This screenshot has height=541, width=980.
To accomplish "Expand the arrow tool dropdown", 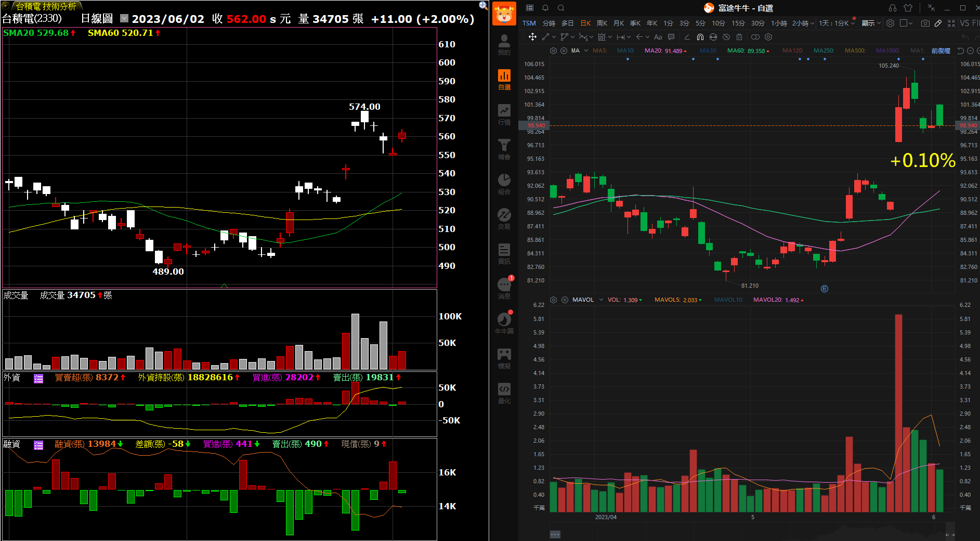I will (647, 37).
